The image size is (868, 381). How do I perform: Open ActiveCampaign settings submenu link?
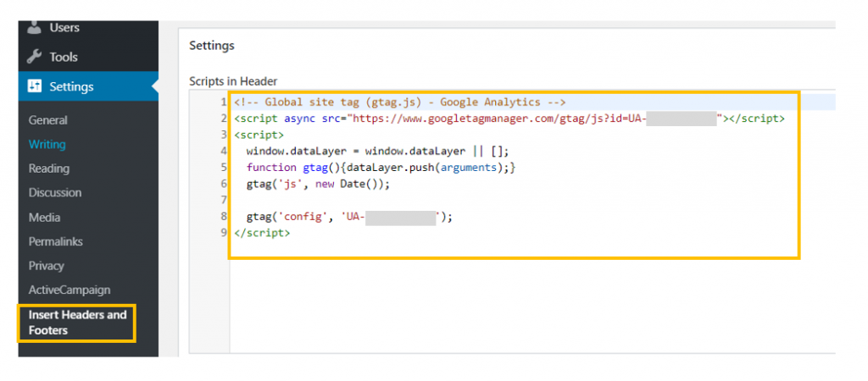70,290
